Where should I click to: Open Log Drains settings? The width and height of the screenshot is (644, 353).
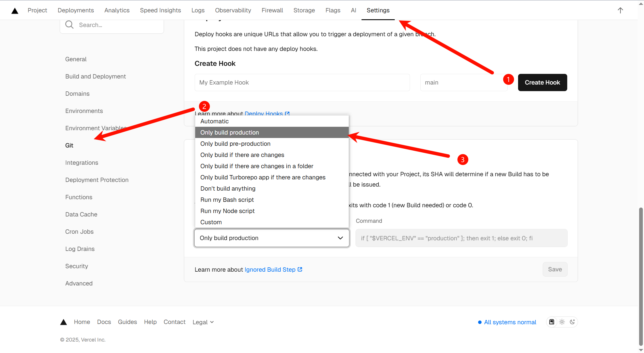80,249
